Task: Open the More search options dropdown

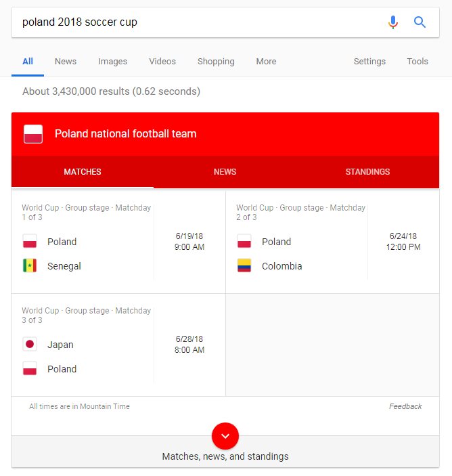Action: (x=266, y=62)
